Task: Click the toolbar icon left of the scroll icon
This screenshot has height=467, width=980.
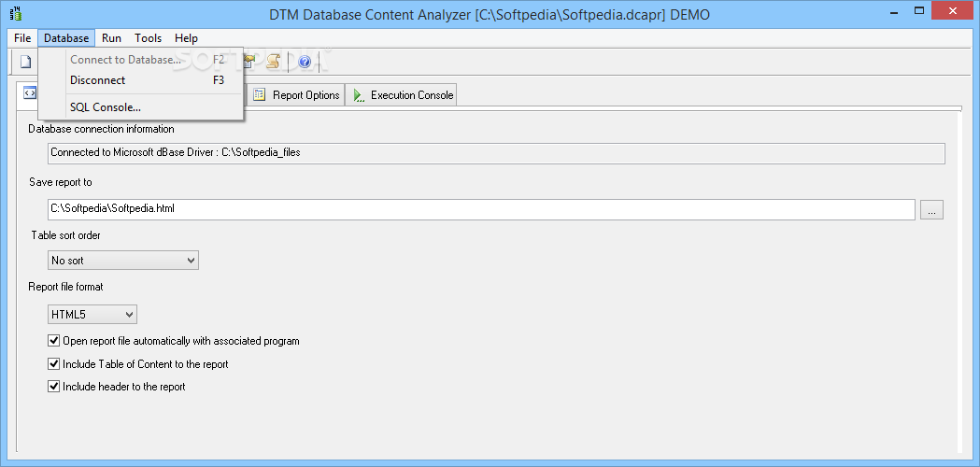Action: (x=250, y=62)
